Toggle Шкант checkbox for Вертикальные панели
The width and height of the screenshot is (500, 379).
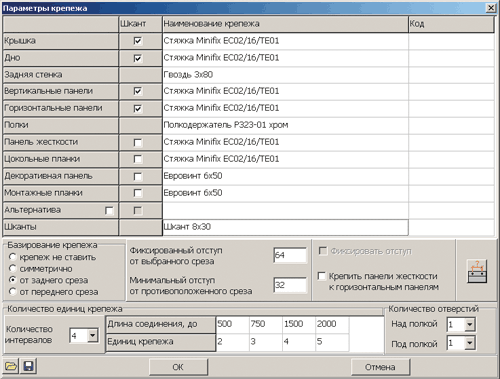137,91
